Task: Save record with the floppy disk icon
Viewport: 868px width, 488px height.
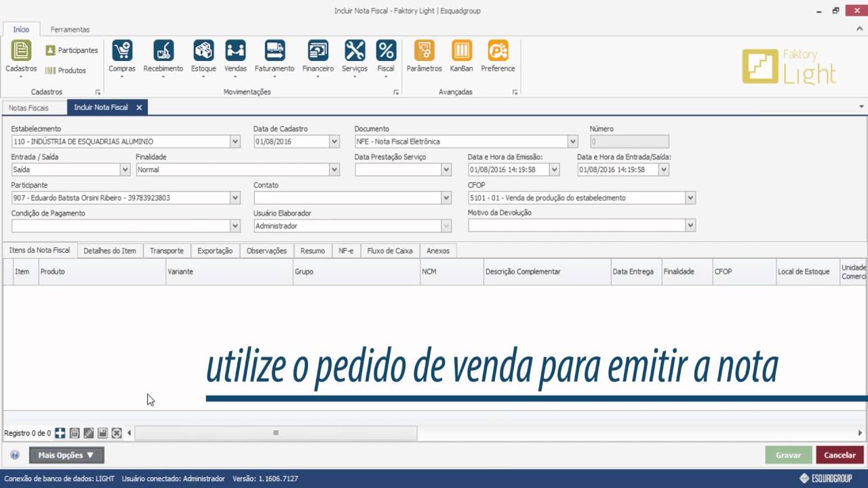Action: click(x=102, y=433)
